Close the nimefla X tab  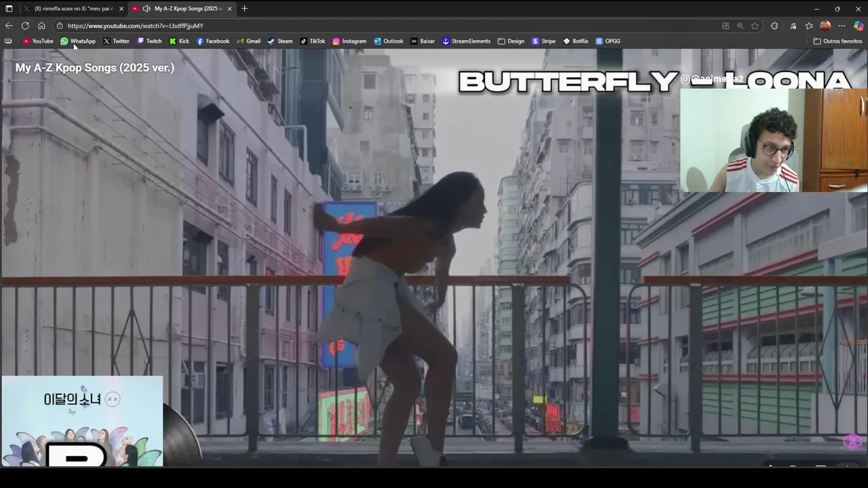click(x=121, y=9)
